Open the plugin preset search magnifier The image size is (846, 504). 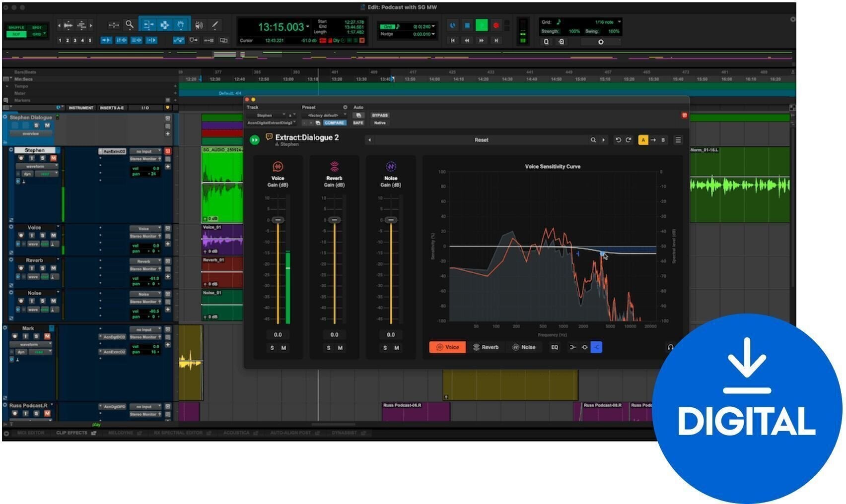[593, 140]
